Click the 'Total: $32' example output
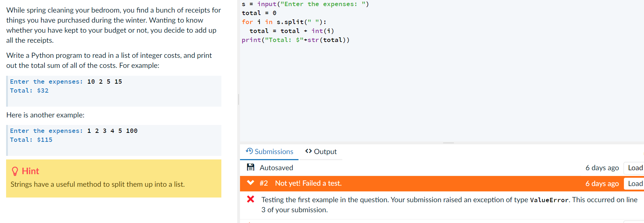This screenshot has height=223, width=644. [x=29, y=90]
